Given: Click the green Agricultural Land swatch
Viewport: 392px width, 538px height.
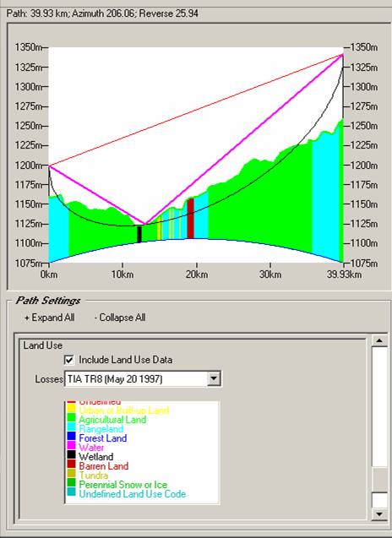Looking at the screenshot, I should click(x=71, y=418).
